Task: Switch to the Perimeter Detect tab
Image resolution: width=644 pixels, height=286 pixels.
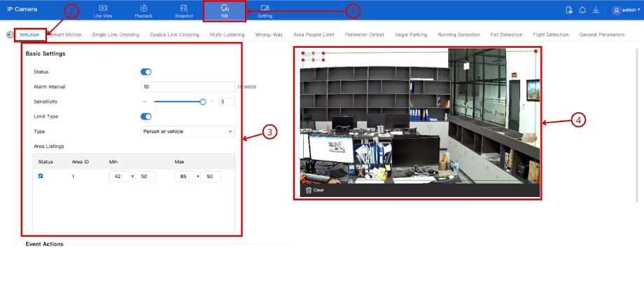Action: click(365, 35)
